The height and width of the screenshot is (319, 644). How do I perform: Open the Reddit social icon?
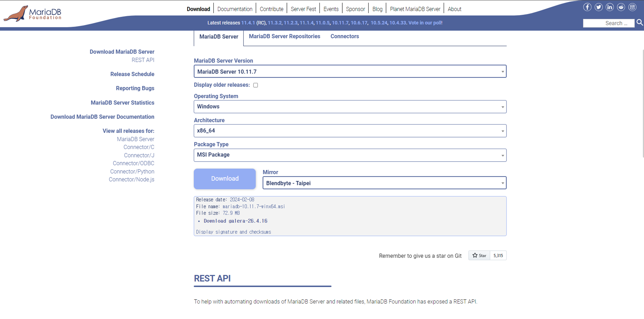pyautogui.click(x=621, y=7)
